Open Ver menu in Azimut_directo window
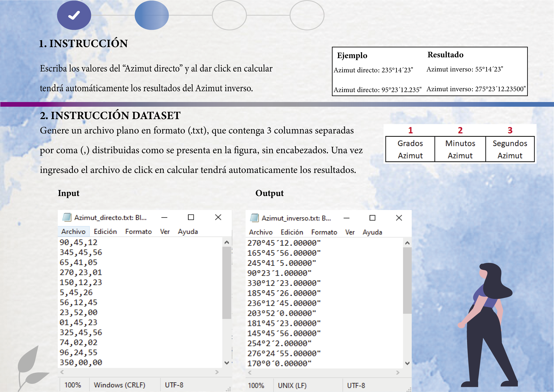The height and width of the screenshot is (392, 554). [x=165, y=232]
